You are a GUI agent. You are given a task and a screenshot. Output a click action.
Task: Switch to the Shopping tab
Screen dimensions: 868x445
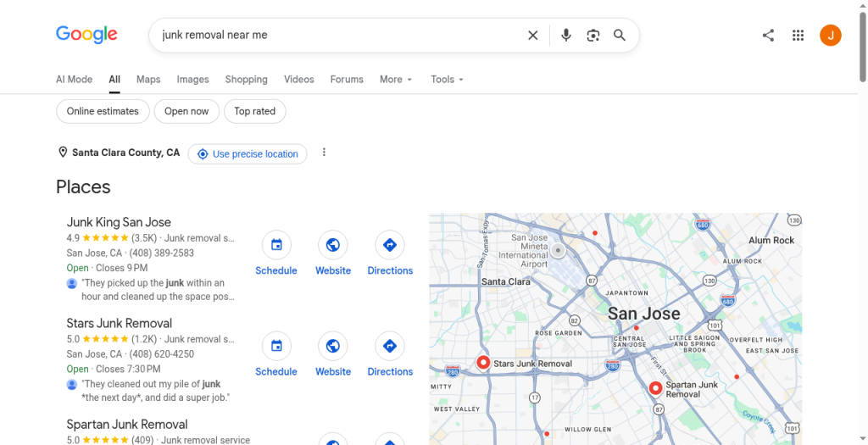pyautogui.click(x=247, y=79)
